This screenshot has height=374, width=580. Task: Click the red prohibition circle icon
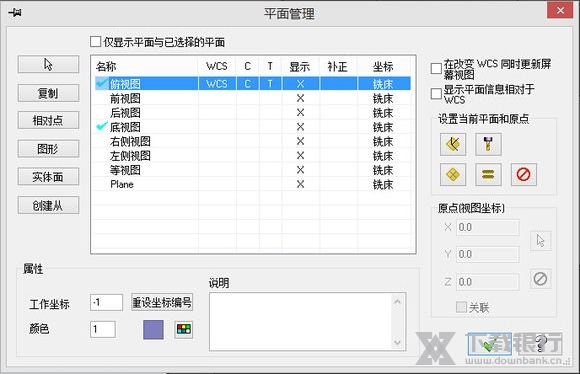point(523,174)
